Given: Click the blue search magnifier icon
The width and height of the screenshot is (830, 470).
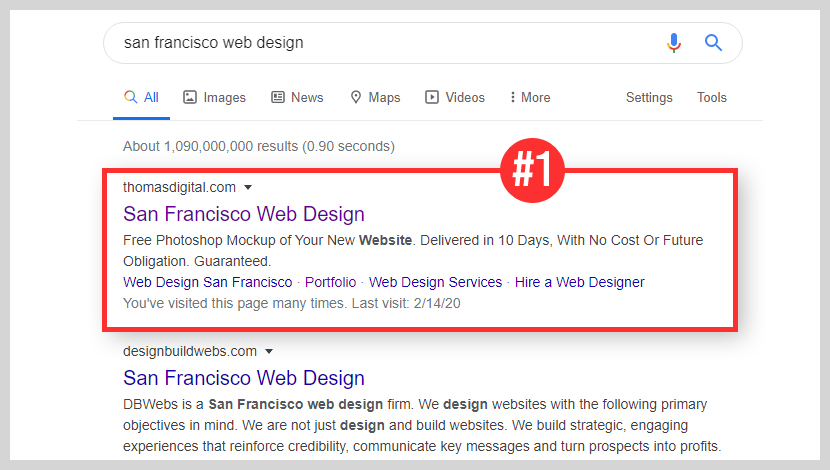Looking at the screenshot, I should coord(713,42).
